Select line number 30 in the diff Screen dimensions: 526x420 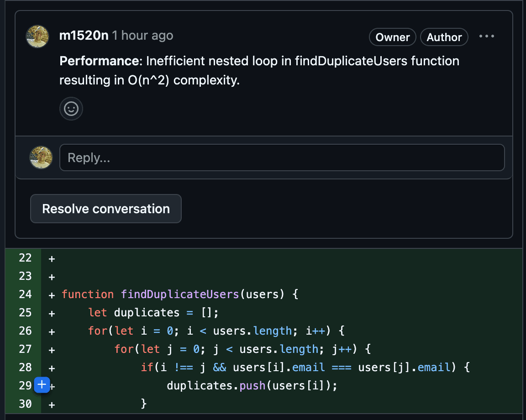click(26, 404)
